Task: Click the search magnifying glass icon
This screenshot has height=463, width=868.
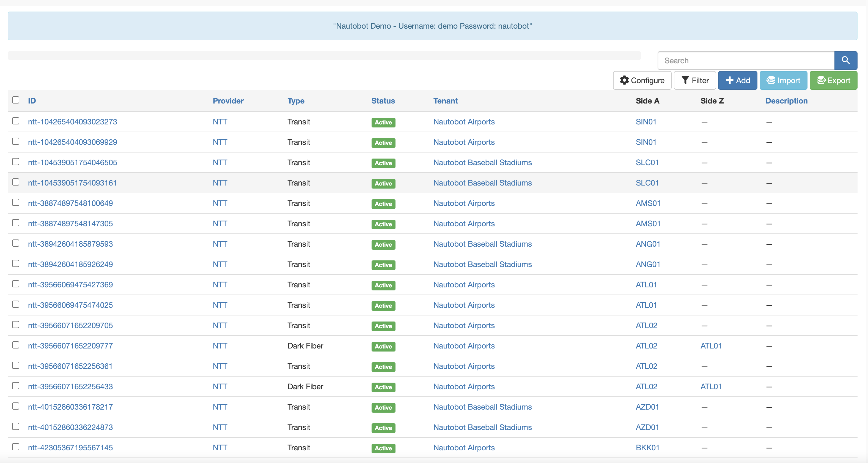Action: point(846,60)
